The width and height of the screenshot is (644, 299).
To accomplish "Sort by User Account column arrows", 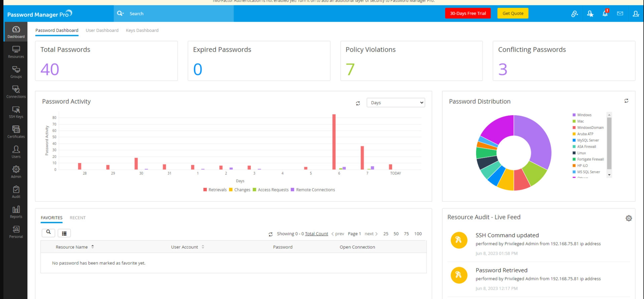I will tap(203, 247).
